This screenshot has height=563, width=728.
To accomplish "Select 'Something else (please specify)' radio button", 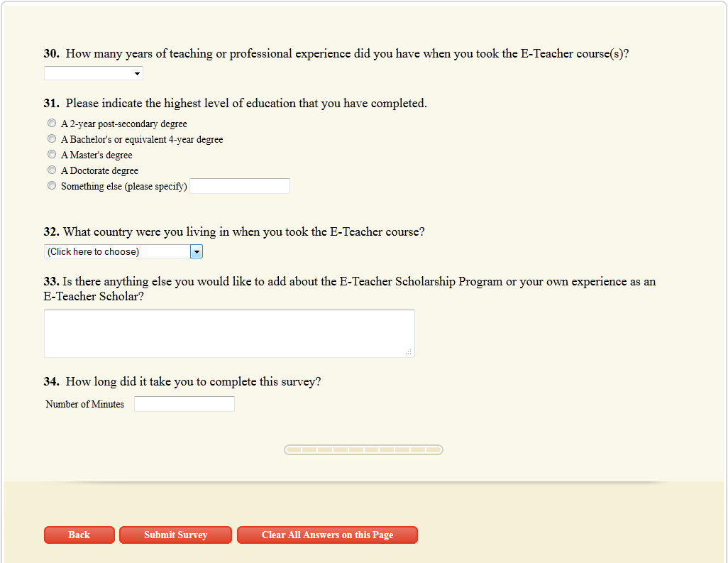I will pyautogui.click(x=52, y=186).
